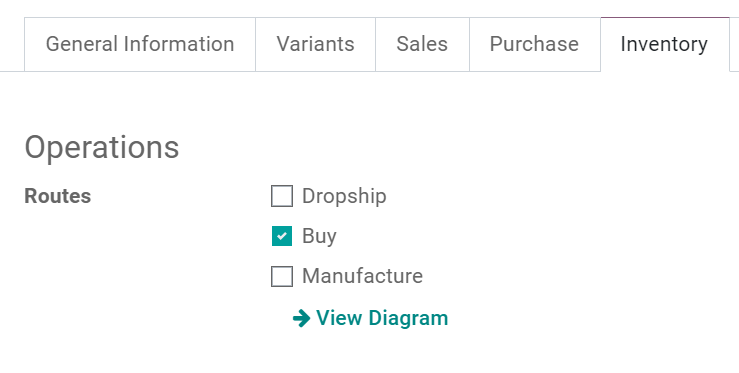Click the blank area below View Diagram
Screen dimensions: 739x373
(x=370, y=353)
